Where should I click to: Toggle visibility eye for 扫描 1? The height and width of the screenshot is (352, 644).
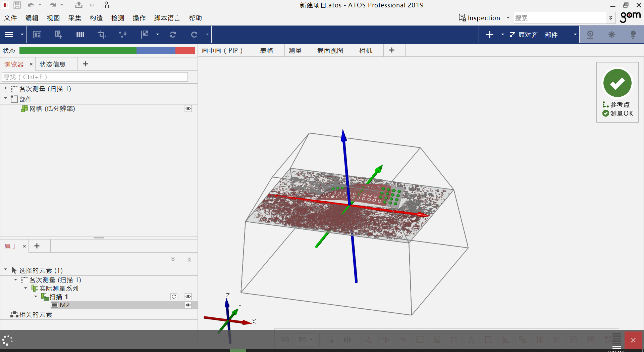(x=188, y=297)
